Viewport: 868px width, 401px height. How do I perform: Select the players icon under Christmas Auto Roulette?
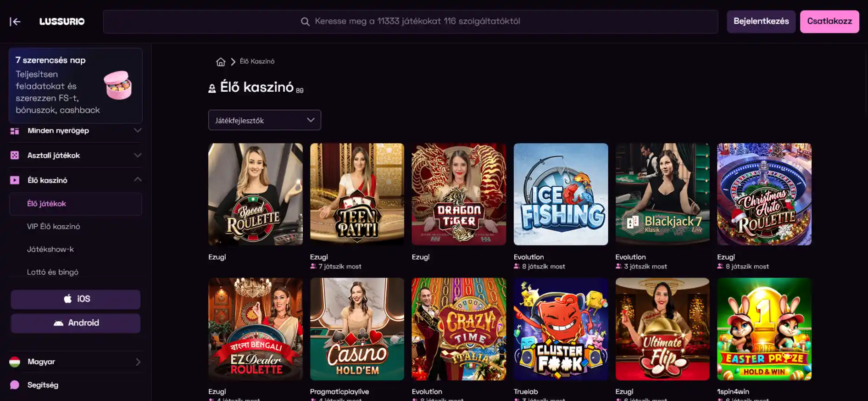(721, 267)
